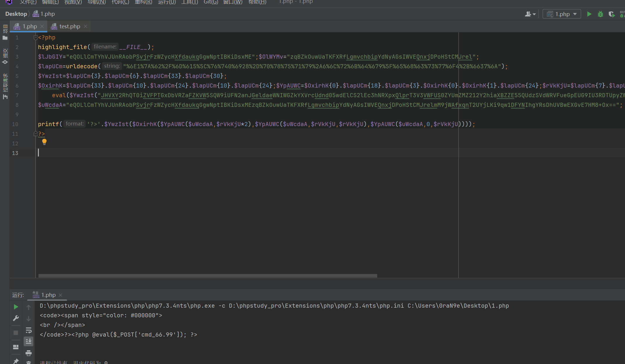The image size is (625, 364).
Task: Close the 1.php Run panel tab
Action: [60, 295]
